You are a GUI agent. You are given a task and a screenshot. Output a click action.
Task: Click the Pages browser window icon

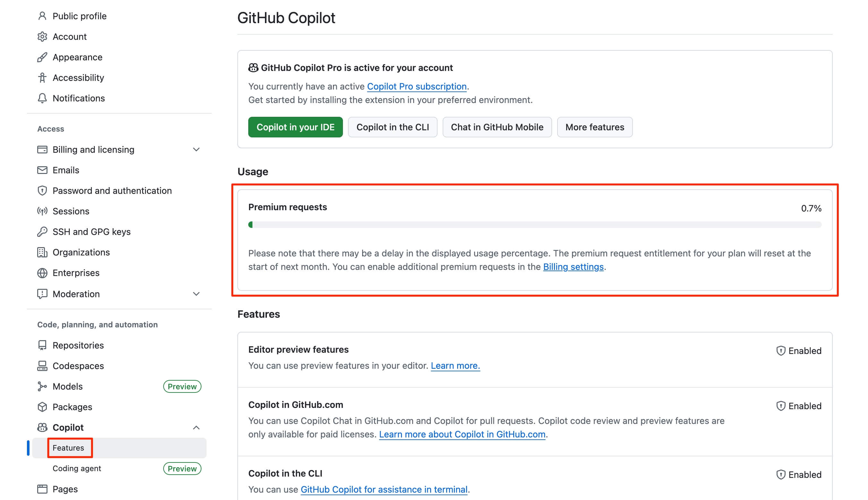42,489
